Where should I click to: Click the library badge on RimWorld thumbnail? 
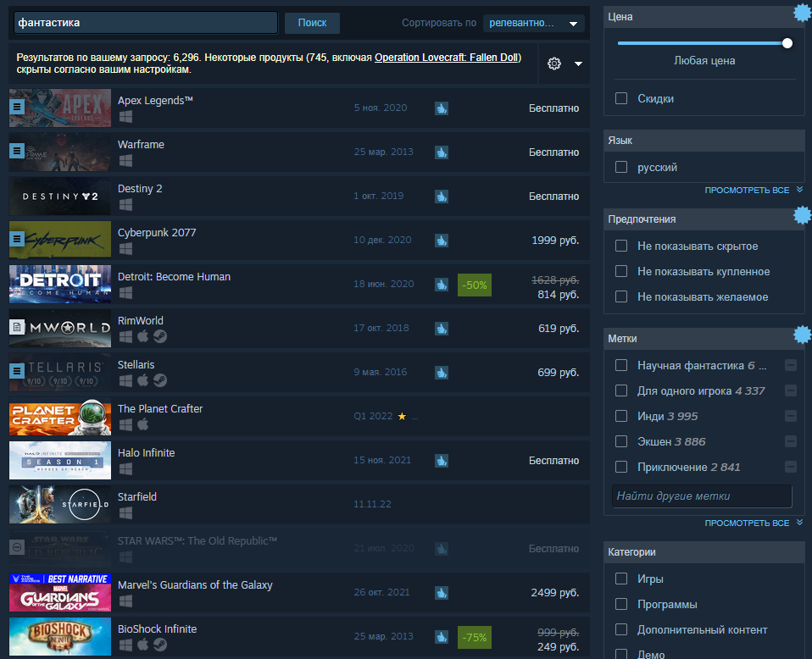tap(17, 327)
